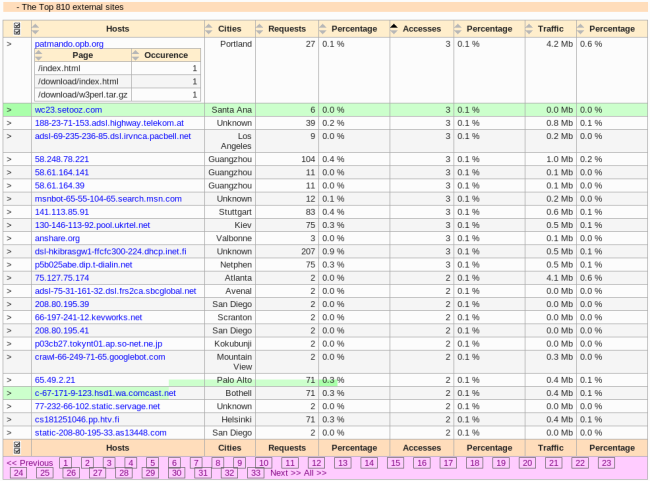Sort by Cities using its arrow icon
This screenshot has height=481, width=650.
(208, 29)
